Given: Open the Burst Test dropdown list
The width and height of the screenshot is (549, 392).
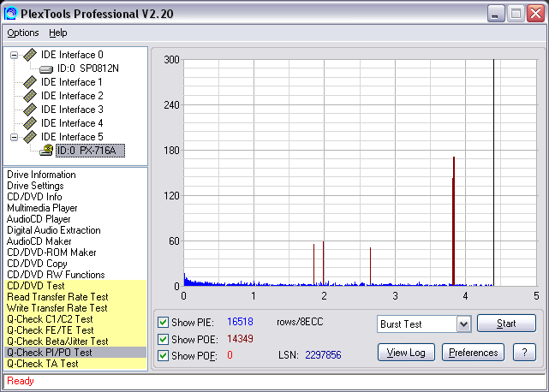Looking at the screenshot, I should [x=463, y=324].
